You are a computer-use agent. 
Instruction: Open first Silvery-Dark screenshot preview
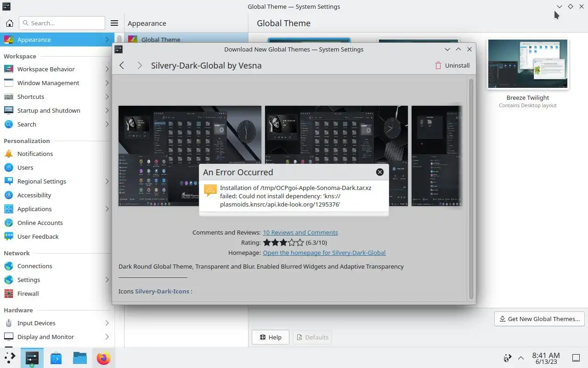[190, 156]
